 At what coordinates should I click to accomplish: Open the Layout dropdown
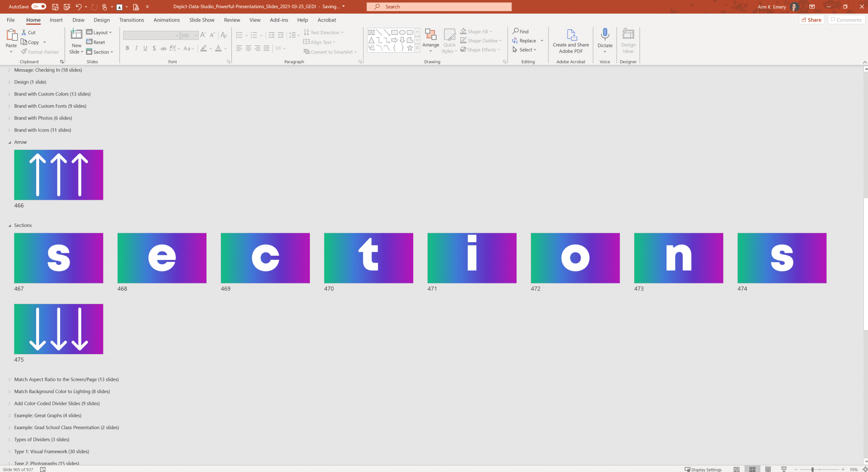(99, 32)
